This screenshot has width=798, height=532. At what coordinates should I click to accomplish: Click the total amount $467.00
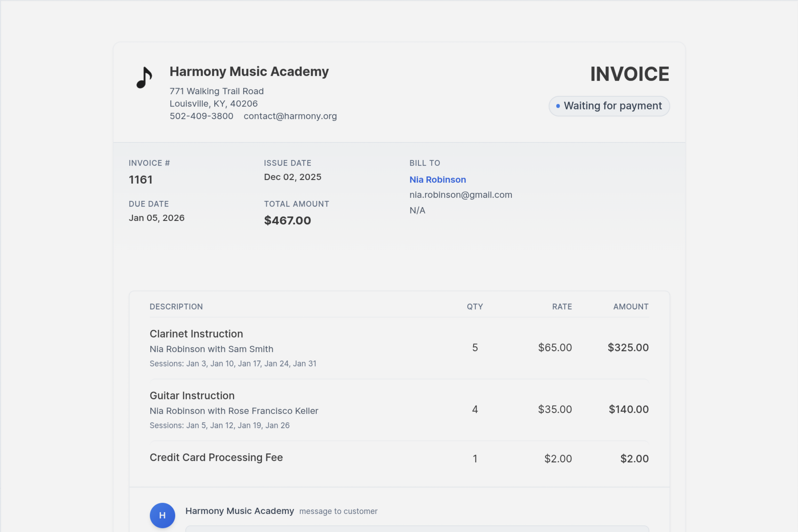[x=287, y=220]
